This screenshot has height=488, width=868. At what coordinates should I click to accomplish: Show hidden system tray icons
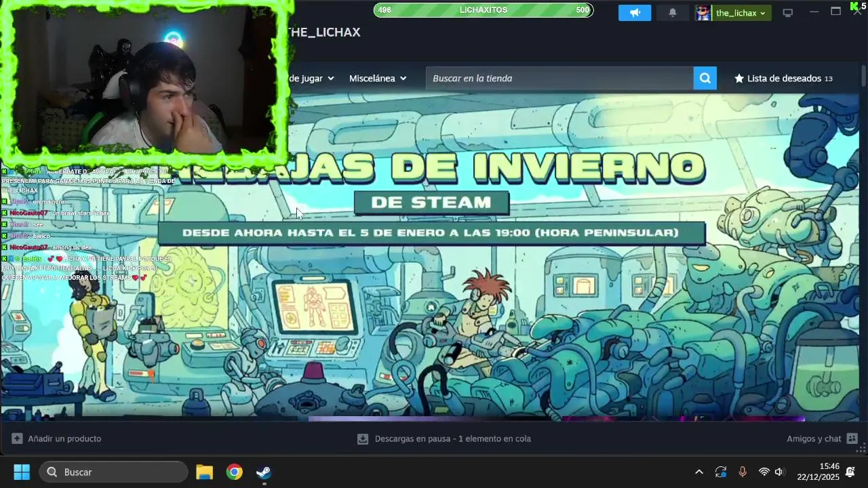pos(699,472)
